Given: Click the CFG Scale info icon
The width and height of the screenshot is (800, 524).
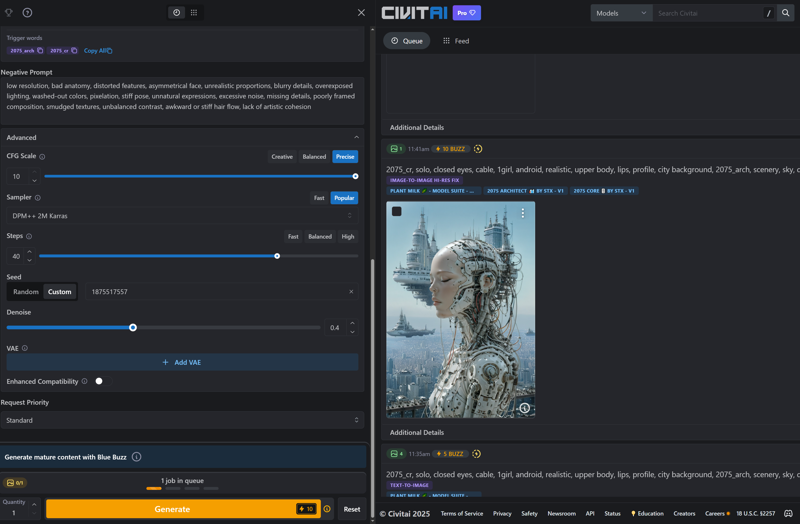Looking at the screenshot, I should point(42,157).
